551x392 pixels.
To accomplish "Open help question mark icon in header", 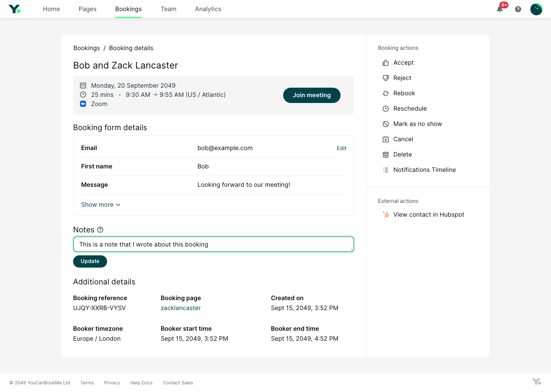I will [518, 9].
